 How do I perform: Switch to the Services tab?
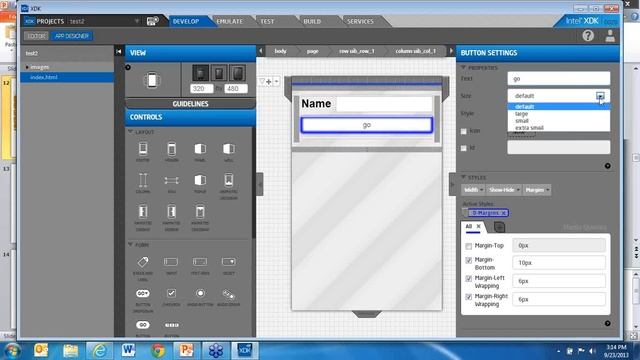[x=360, y=21]
